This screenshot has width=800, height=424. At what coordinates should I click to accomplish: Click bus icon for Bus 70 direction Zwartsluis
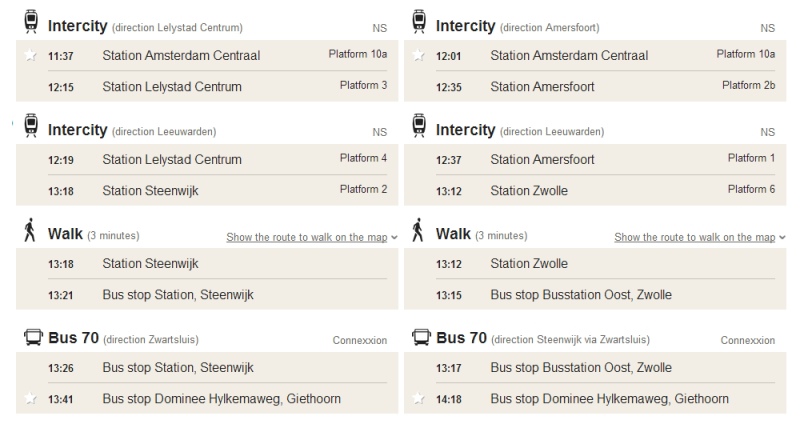click(x=33, y=337)
